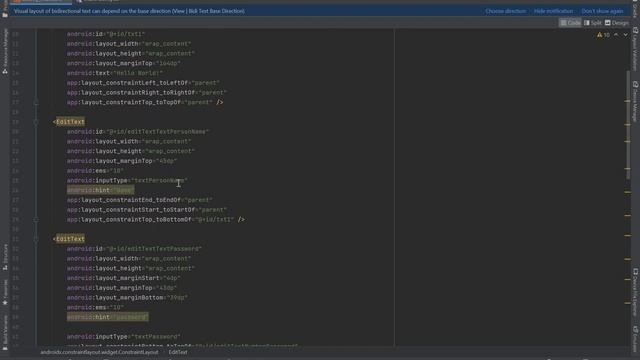
Task: Click the first highlighted EditText tag
Action: point(70,122)
